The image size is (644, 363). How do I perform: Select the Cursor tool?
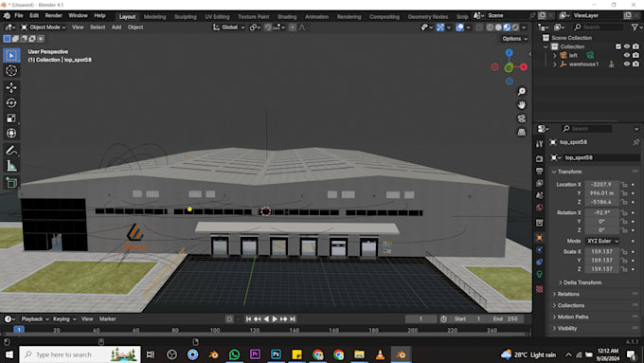click(11, 71)
